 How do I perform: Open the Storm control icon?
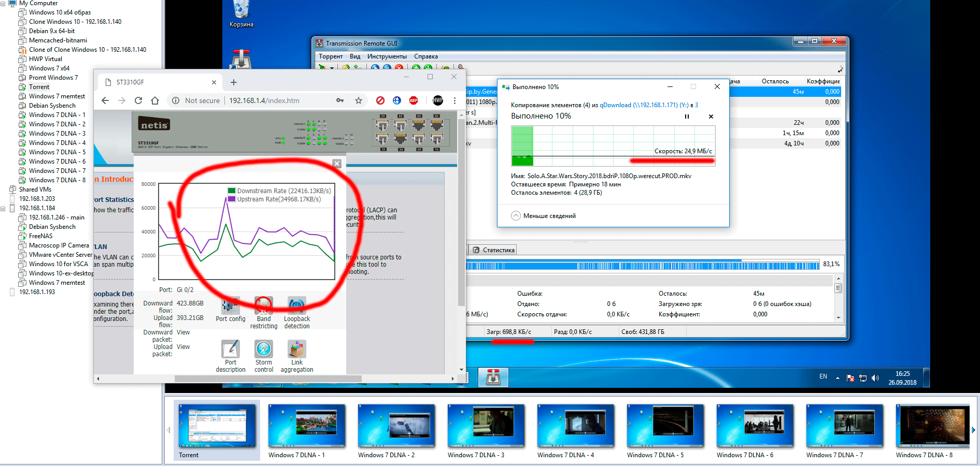click(264, 350)
